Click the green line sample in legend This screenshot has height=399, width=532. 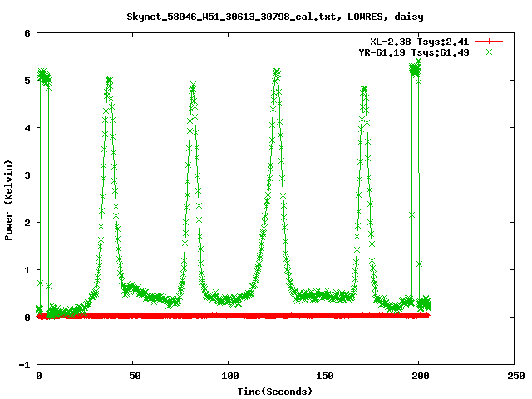click(x=490, y=52)
